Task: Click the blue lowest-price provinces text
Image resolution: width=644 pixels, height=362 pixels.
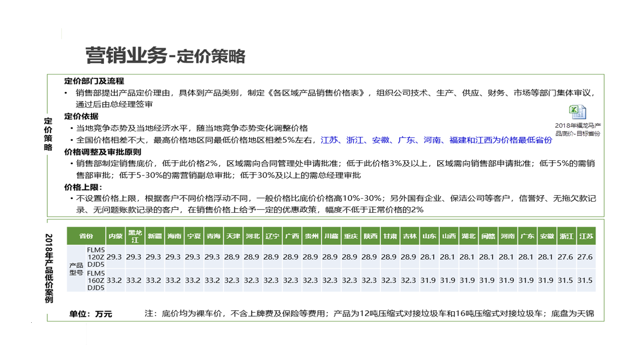Action: pyautogui.click(x=436, y=140)
